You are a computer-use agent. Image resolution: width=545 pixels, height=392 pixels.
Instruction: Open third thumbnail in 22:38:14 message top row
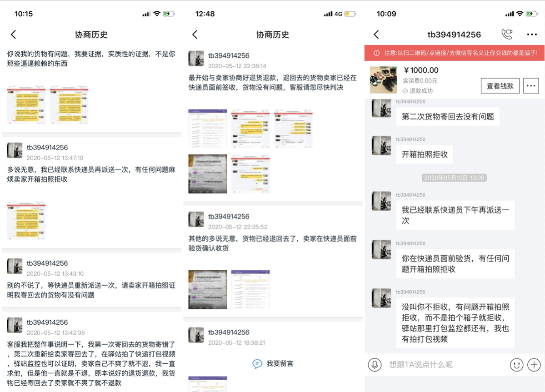293,129
